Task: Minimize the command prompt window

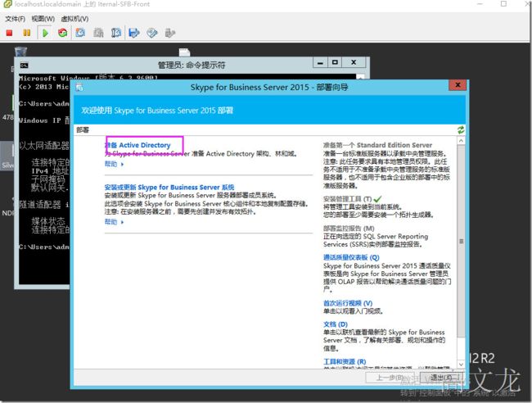Action: 320,62
